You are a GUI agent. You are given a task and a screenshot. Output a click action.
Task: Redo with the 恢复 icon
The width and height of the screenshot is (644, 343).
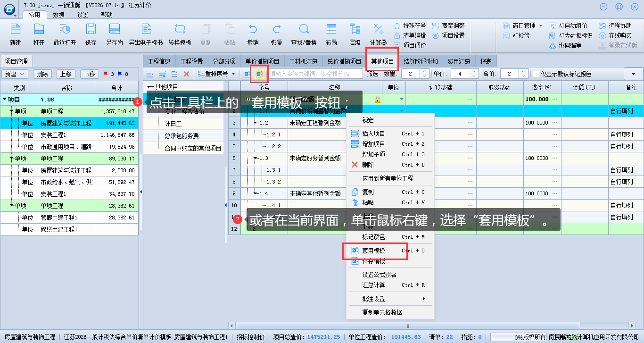276,34
